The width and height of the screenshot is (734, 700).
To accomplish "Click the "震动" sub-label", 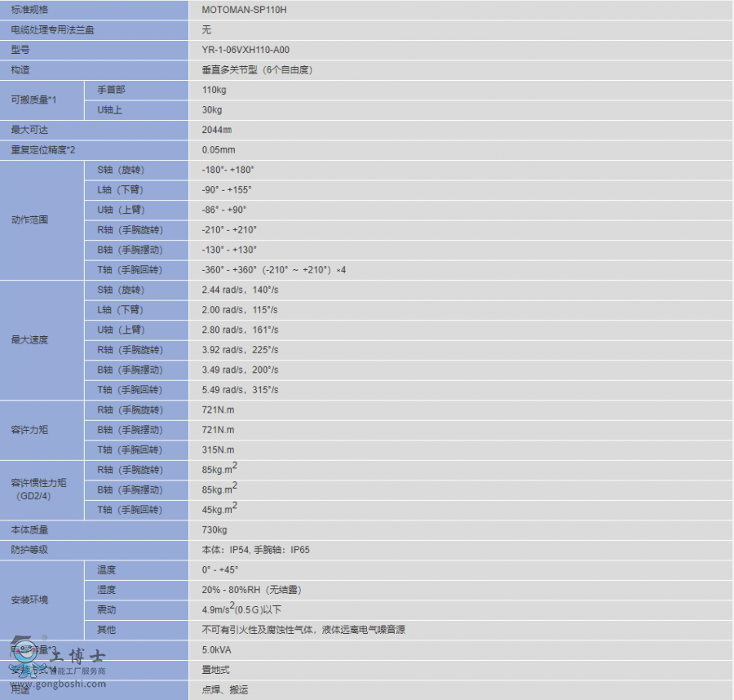I will tap(106, 610).
